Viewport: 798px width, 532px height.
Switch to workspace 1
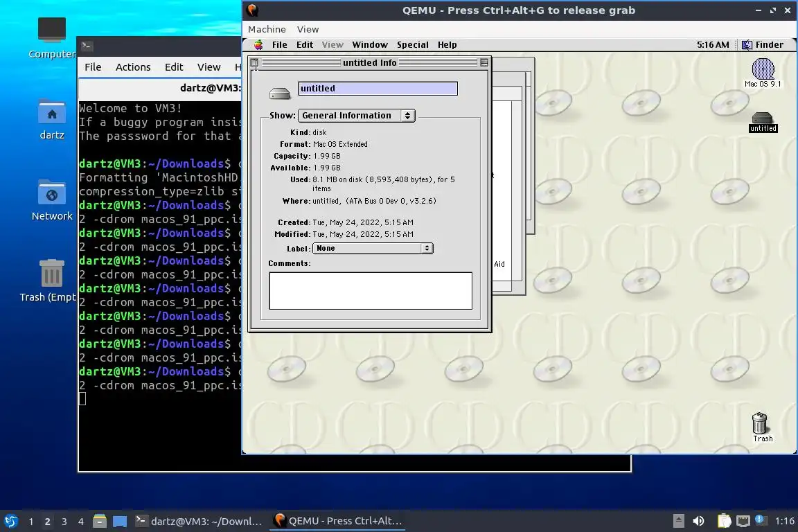31,522
